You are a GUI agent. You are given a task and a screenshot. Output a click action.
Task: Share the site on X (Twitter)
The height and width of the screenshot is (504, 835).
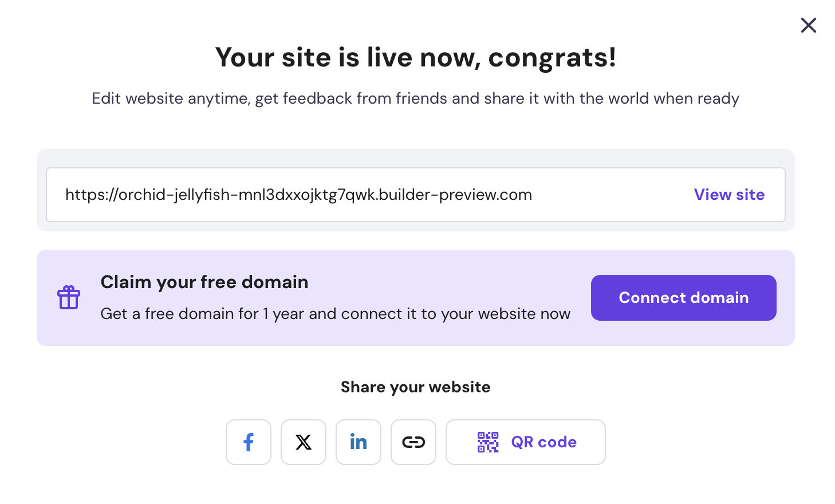(x=304, y=442)
